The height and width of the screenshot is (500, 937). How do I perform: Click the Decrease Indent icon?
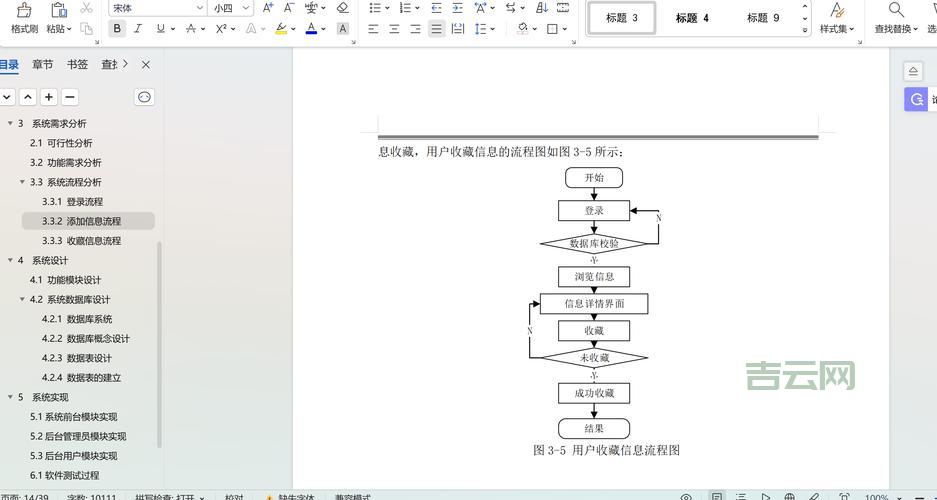coord(436,8)
